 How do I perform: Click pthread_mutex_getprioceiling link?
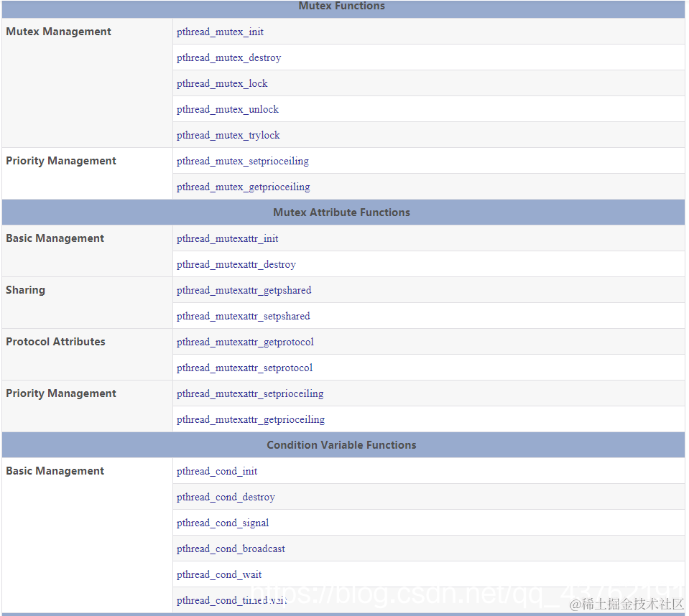click(243, 187)
